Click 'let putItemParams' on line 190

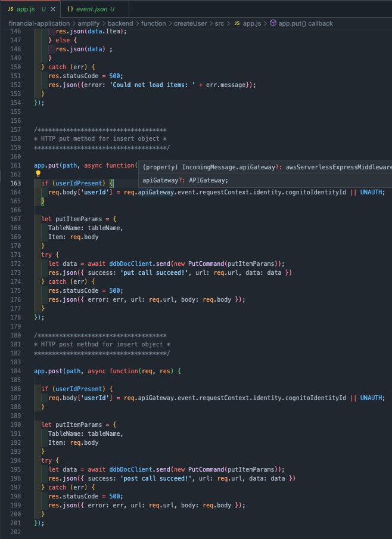pyautogui.click(x=71, y=425)
